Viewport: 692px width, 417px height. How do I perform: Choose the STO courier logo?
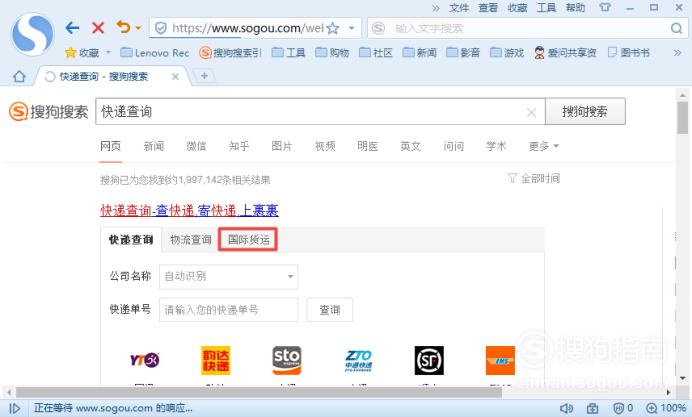[x=287, y=361]
